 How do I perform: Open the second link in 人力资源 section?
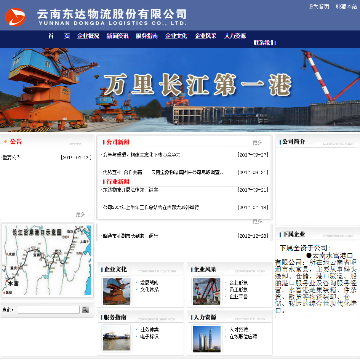pyautogui.click(x=243, y=336)
